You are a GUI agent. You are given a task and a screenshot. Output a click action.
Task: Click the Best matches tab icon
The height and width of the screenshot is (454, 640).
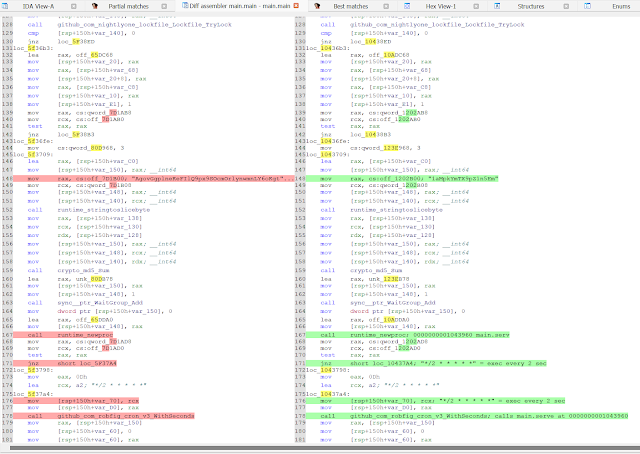click(317, 6)
